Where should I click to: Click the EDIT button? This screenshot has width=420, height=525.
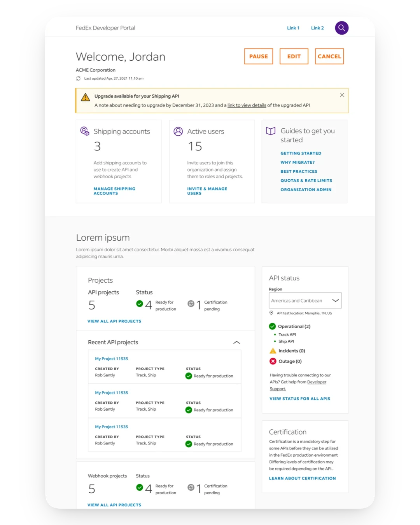294,56
